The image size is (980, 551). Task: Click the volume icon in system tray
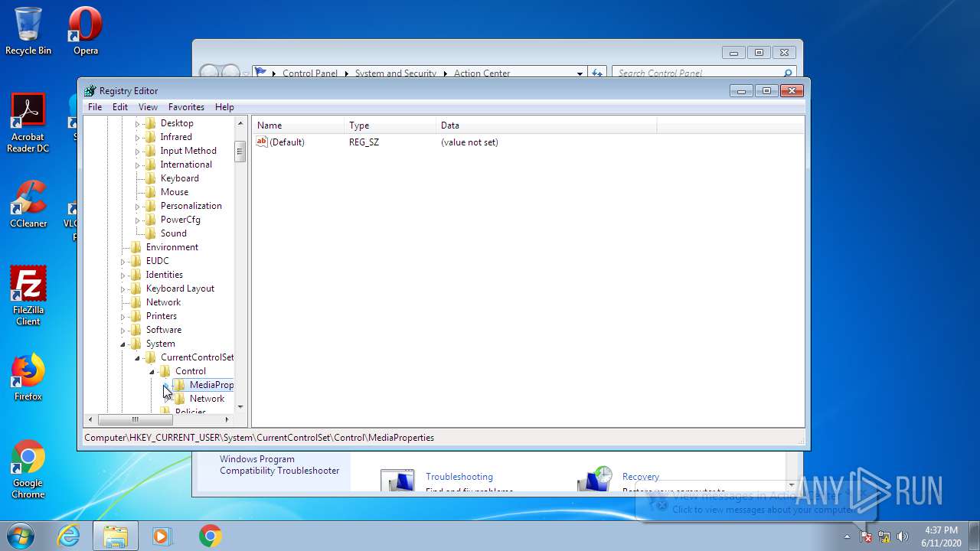pyautogui.click(x=903, y=536)
